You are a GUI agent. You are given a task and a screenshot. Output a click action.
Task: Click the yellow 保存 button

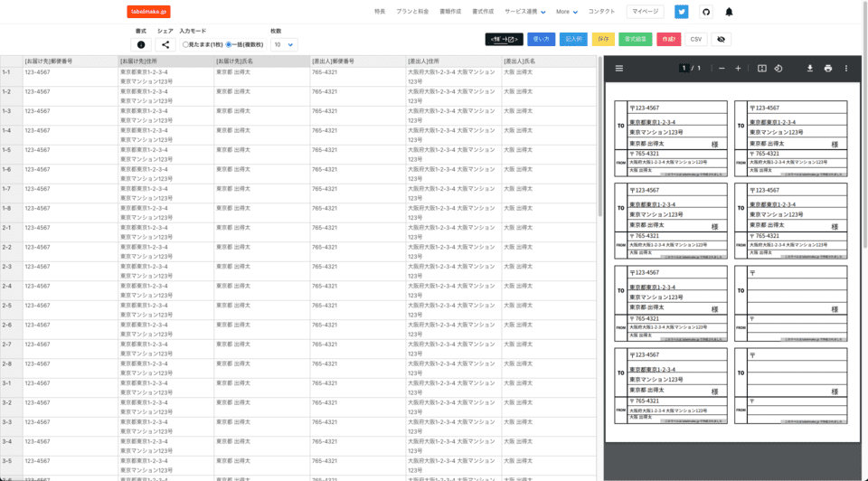[603, 39]
